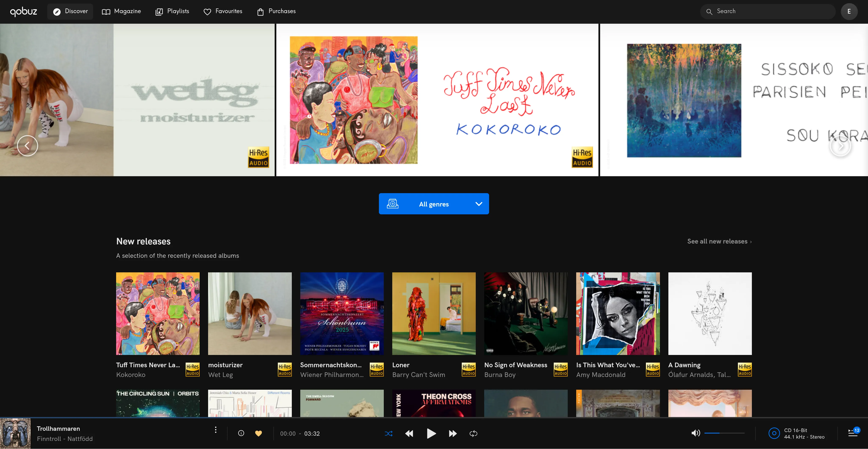Click Hi-Res badge next to Loner
This screenshot has height=449, width=868.
pos(469,370)
